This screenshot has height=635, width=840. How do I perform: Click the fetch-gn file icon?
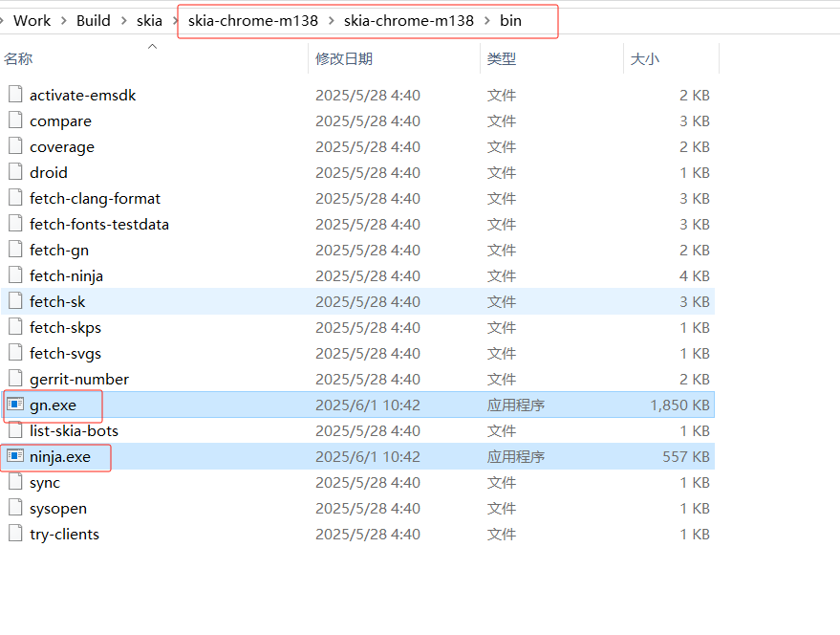coord(15,249)
